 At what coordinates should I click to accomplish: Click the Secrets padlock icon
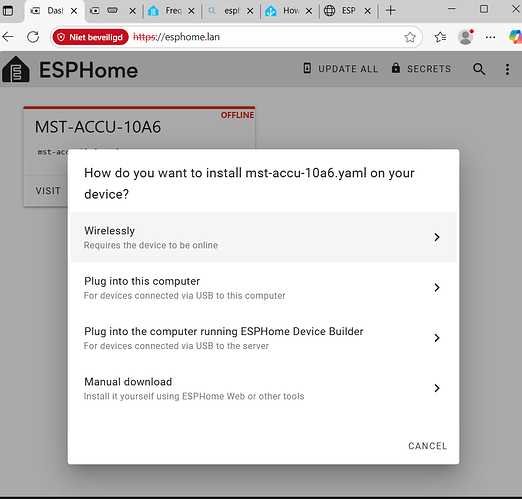point(396,68)
